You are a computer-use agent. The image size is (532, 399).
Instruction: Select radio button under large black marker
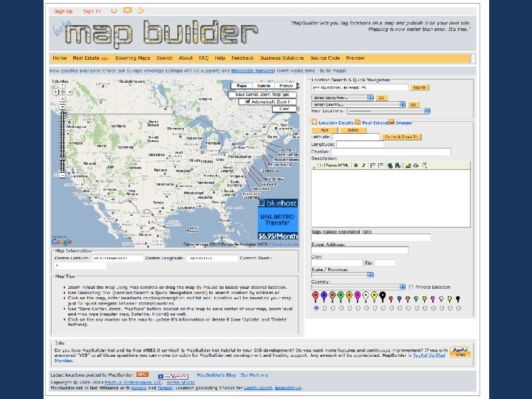point(383,308)
